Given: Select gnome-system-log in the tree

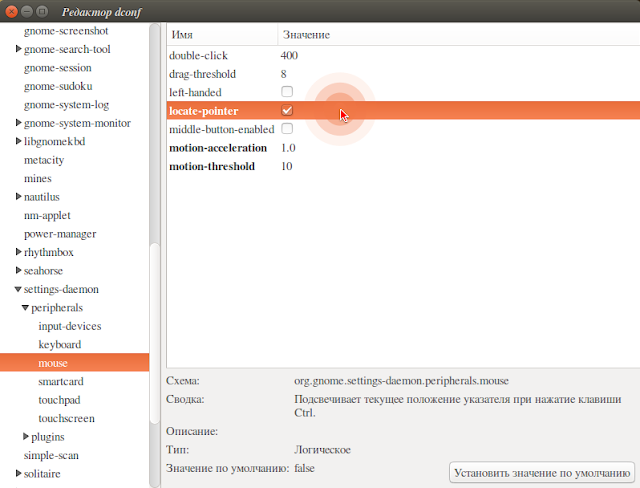Looking at the screenshot, I should click(67, 105).
